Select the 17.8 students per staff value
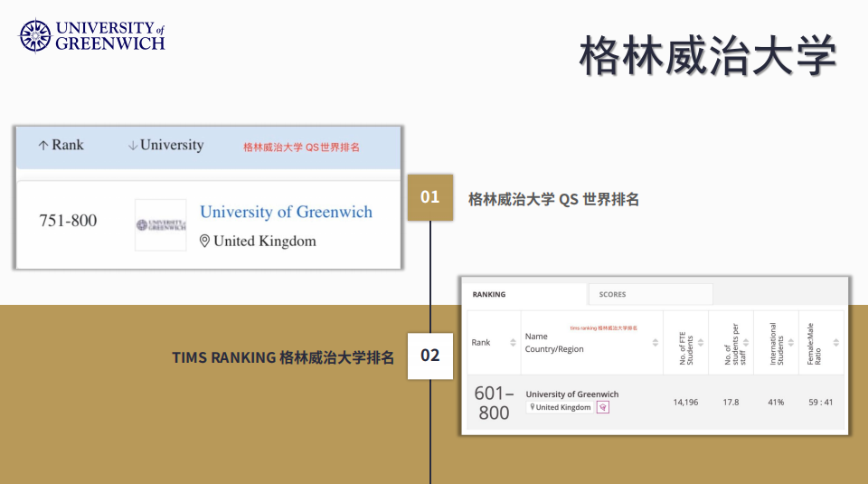 (731, 402)
